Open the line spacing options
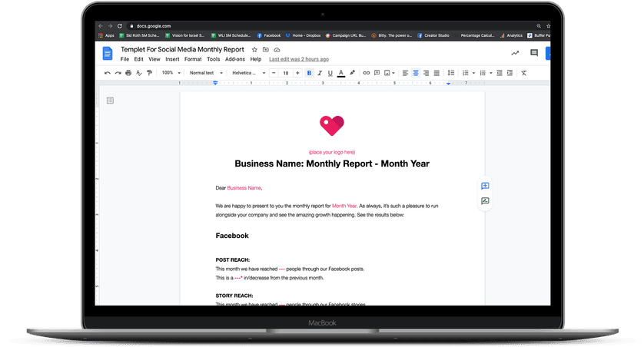Viewport: 644px width, 347px height. click(451, 73)
